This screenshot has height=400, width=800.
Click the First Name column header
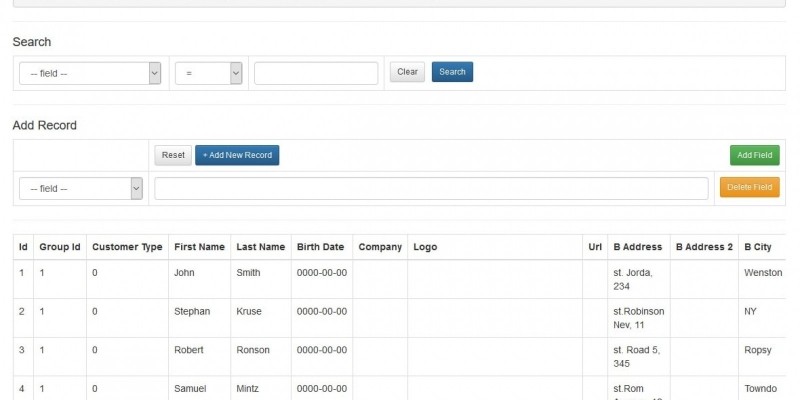[x=199, y=247]
